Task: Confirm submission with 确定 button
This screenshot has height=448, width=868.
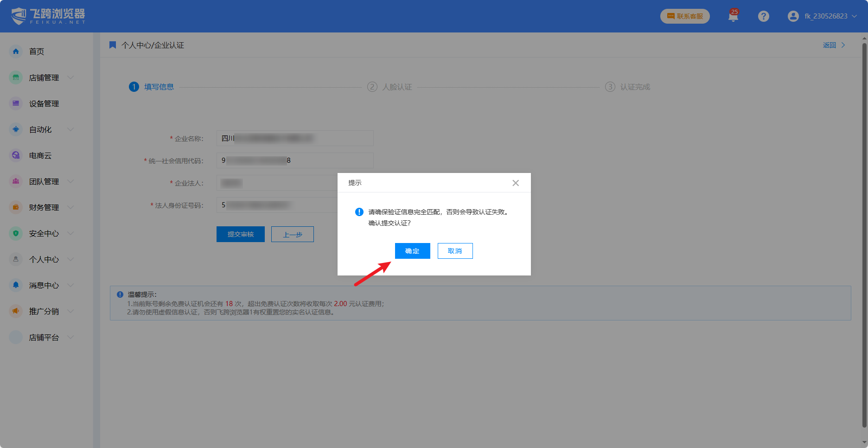Action: click(412, 251)
